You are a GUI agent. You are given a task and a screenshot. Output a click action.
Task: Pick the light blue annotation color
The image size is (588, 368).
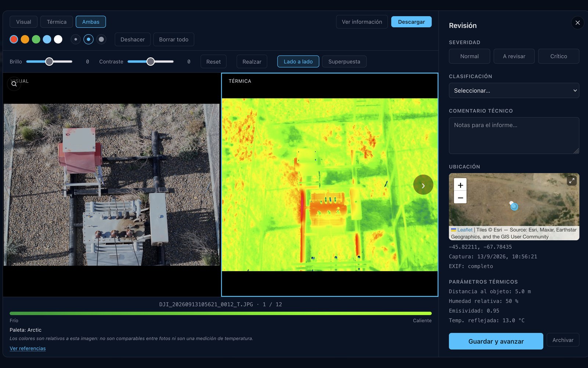tap(47, 39)
